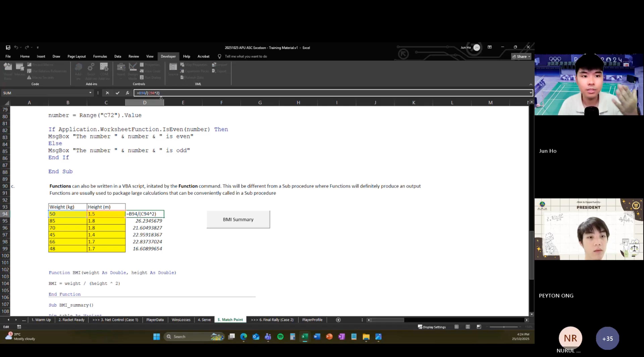Screen dimensions: 644x357
Task: Collapse the ribbon with the caret button
Action: pos(531,84)
